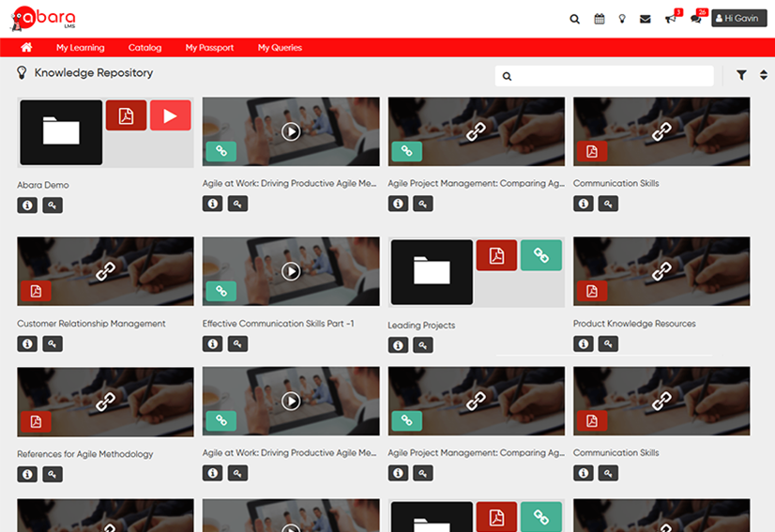
Task: Click key icon under first Communication Skills
Action: tap(608, 204)
